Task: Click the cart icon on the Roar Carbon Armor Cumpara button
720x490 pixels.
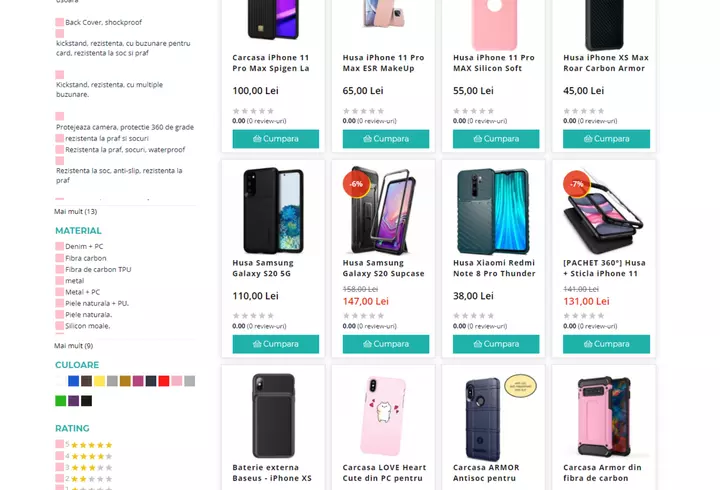Action: 588,139
